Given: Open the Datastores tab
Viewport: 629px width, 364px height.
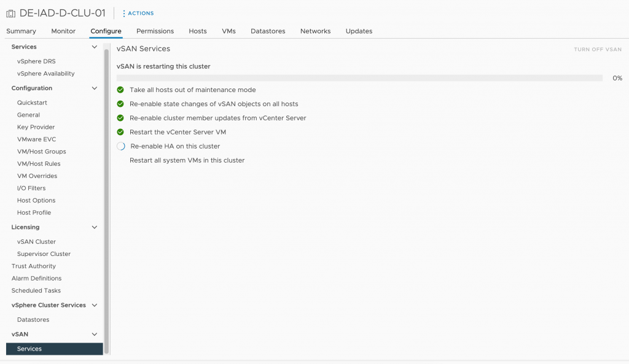Looking at the screenshot, I should tap(268, 31).
